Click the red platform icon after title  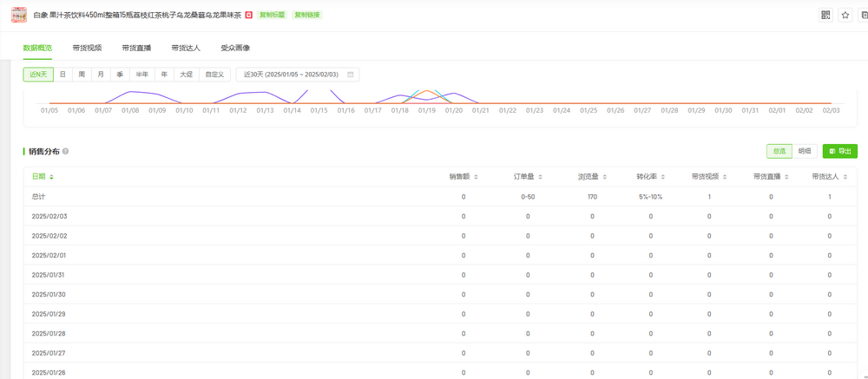249,16
